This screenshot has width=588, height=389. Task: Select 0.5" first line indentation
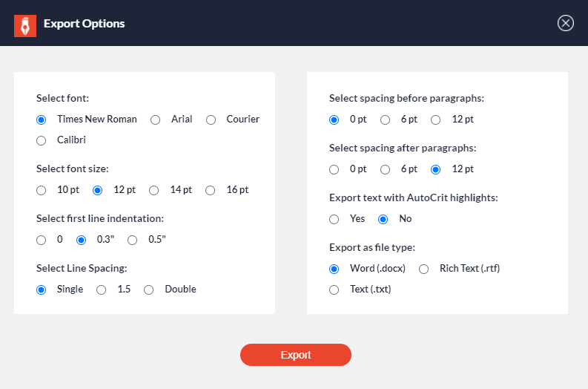click(x=133, y=240)
